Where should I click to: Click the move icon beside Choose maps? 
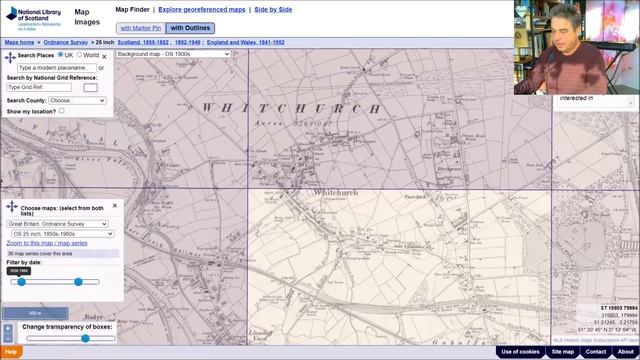tap(12, 207)
